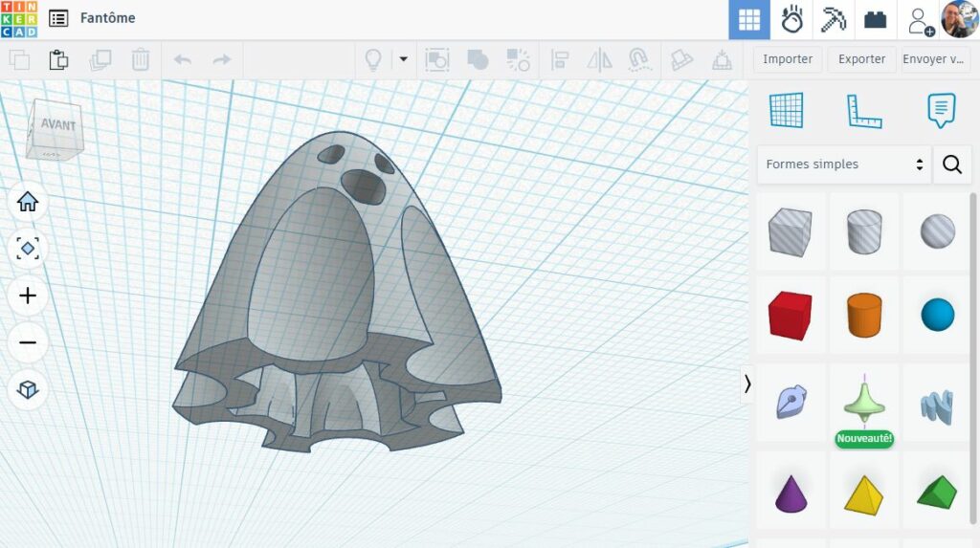Zoom out with the minus button

pyautogui.click(x=28, y=342)
